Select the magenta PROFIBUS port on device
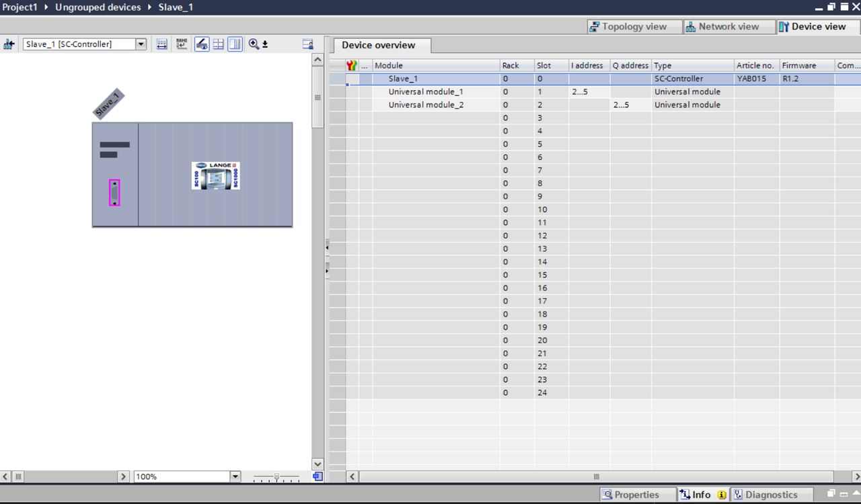 point(114,193)
